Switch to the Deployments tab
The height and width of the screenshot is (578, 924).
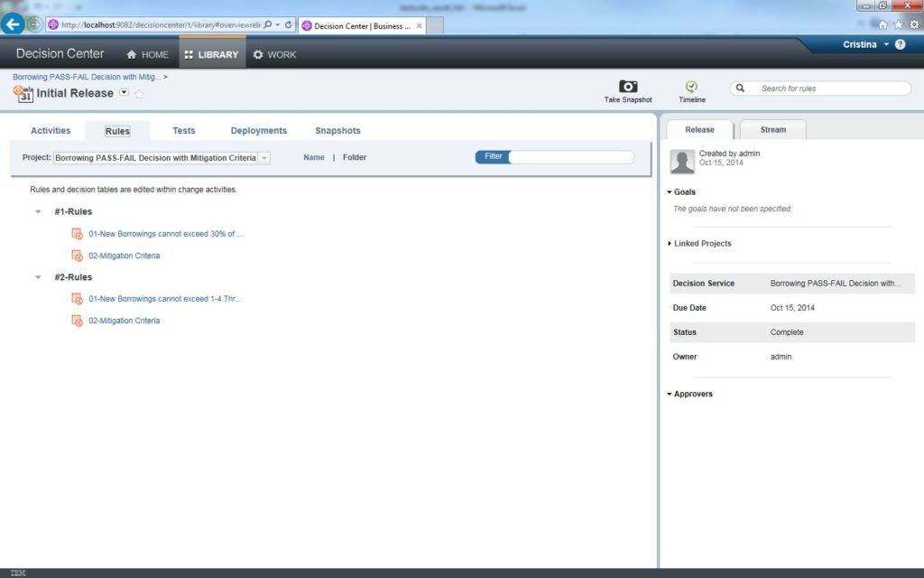click(x=258, y=131)
